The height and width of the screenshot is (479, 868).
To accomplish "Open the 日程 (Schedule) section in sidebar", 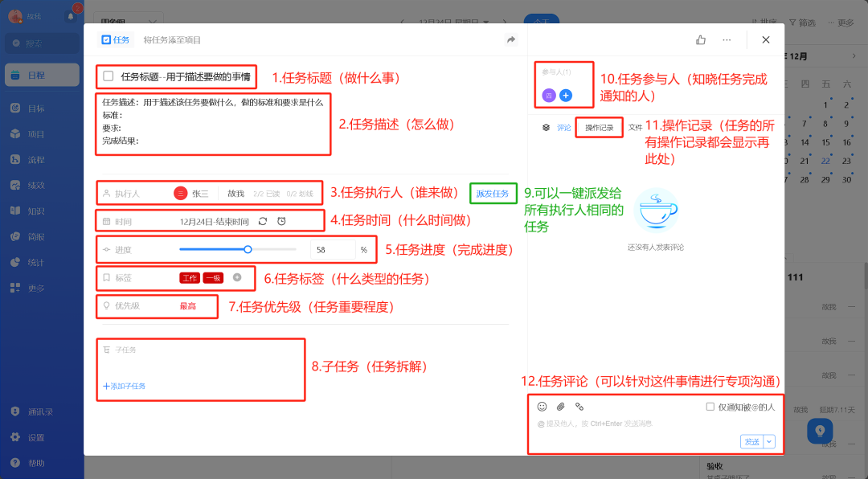I will point(38,76).
